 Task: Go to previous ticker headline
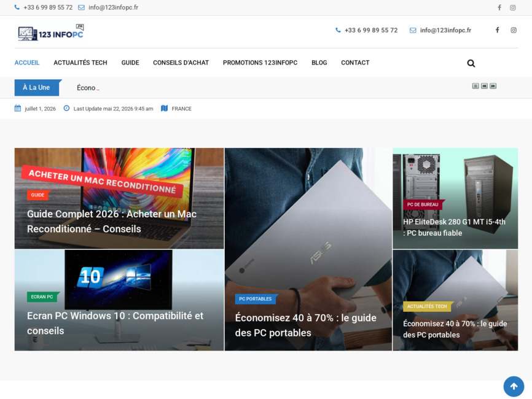click(484, 86)
